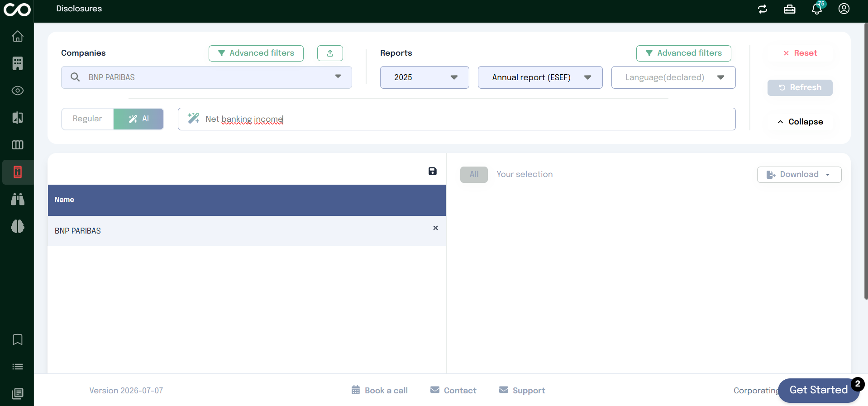
Task: Open the news pages sidebar icon
Action: (x=18, y=394)
